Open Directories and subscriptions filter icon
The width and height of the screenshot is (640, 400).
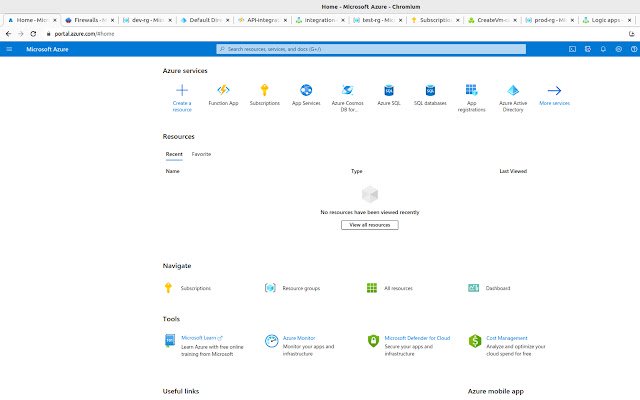(588, 49)
